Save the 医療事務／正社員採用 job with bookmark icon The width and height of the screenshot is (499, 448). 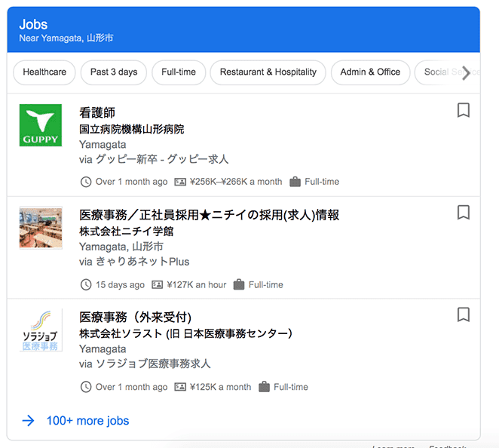pyautogui.click(x=464, y=213)
